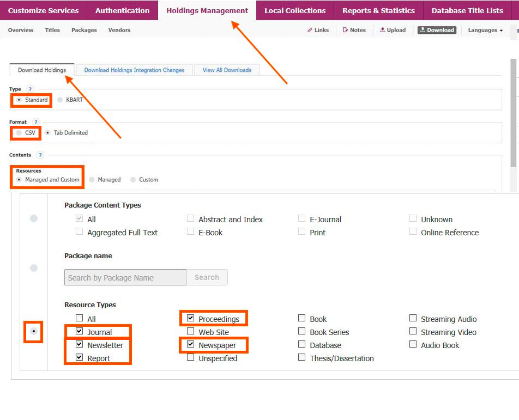Image resolution: width=519 pixels, height=420 pixels.
Task: Switch to Holdings Management tab
Action: [x=207, y=10]
